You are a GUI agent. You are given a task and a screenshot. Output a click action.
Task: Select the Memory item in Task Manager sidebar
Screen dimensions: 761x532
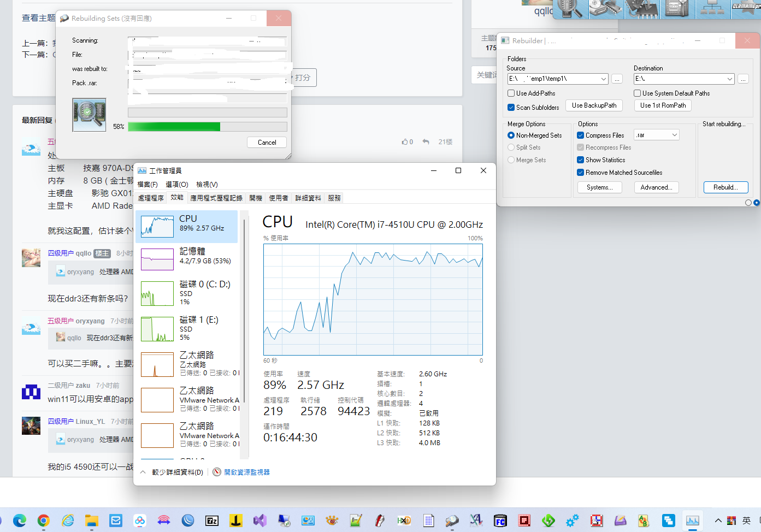click(x=186, y=259)
